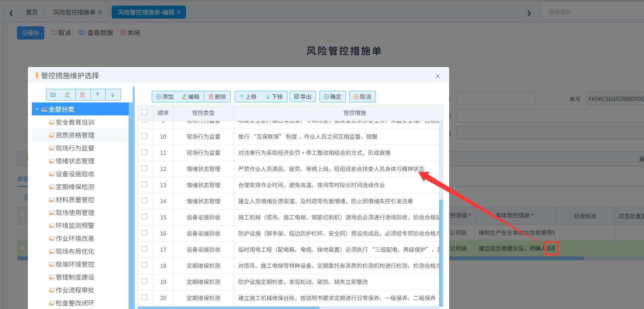
Task: Move category up with the tree toolbar arrow
Action: click(98, 95)
